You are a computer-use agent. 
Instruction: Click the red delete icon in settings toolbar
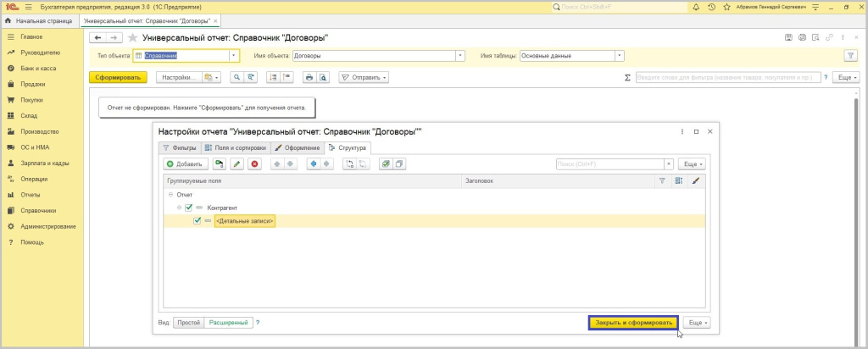tap(254, 163)
